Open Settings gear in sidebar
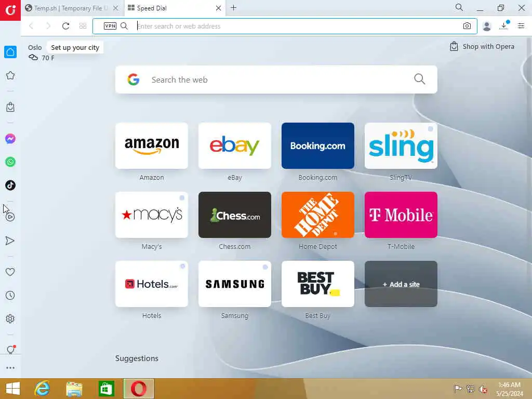532x399 pixels. point(10,318)
